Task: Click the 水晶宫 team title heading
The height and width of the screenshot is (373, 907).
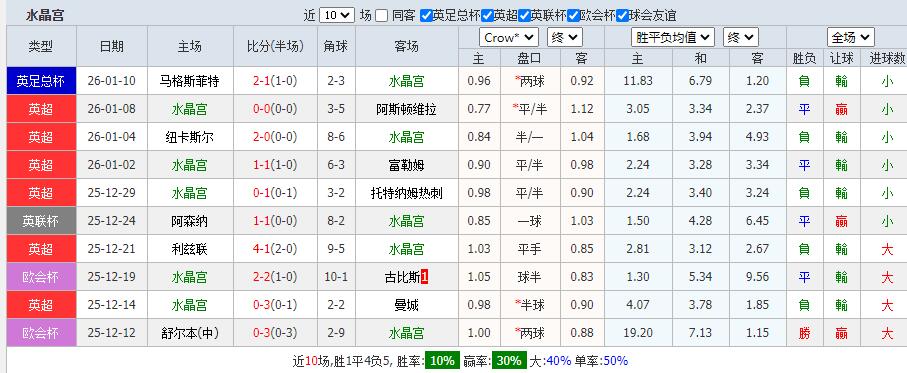Action: pos(45,16)
